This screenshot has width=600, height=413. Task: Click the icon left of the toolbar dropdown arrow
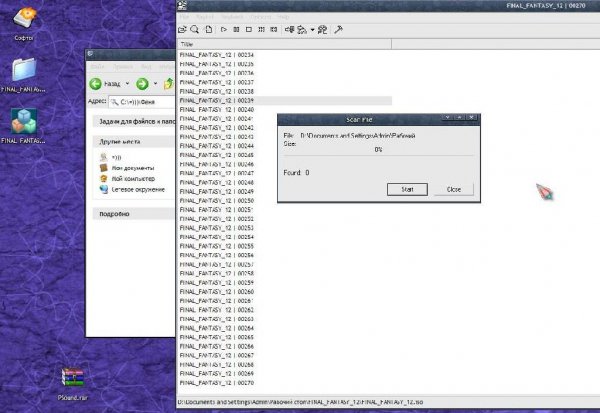(x=302, y=29)
